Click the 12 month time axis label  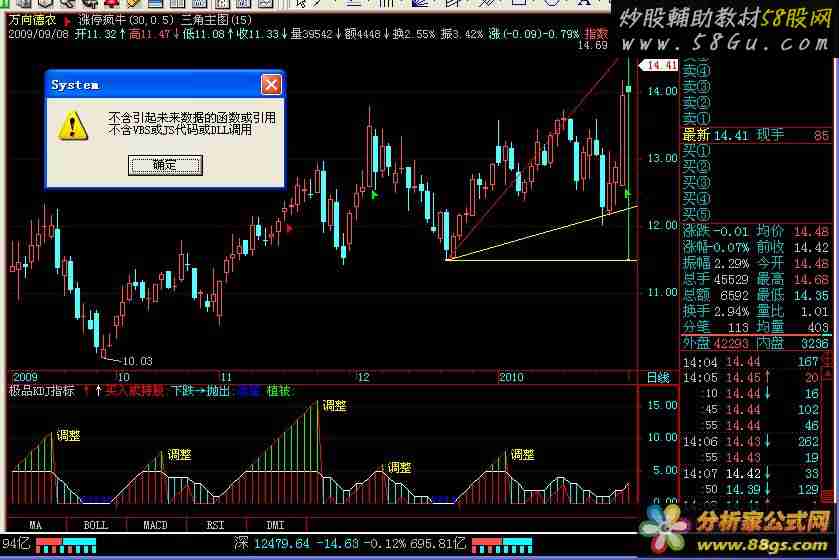coord(363,378)
